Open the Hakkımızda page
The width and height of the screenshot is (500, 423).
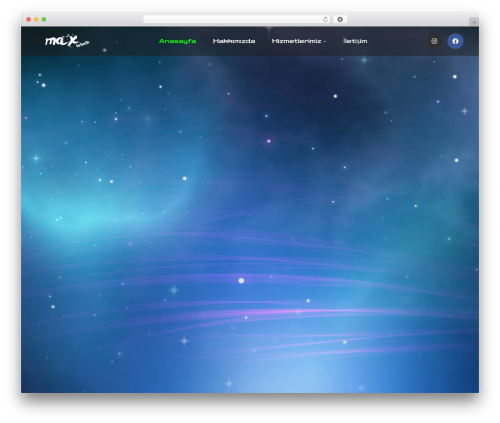pos(234,41)
